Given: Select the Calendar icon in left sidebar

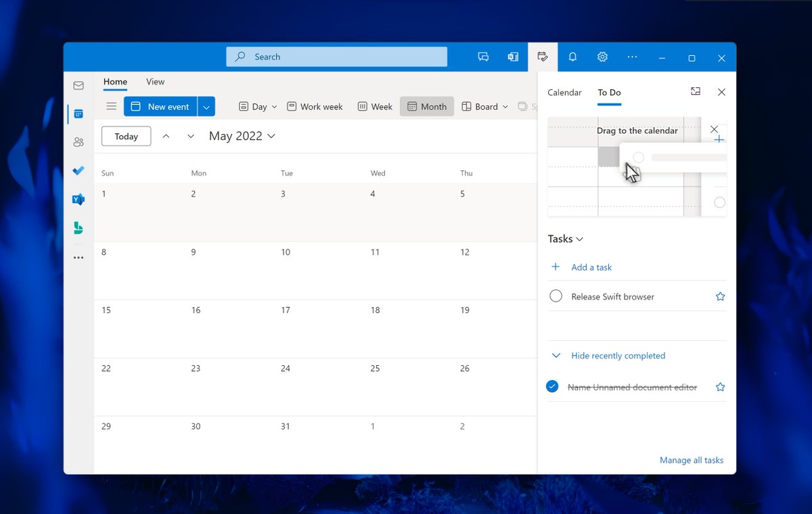Looking at the screenshot, I should tap(78, 114).
